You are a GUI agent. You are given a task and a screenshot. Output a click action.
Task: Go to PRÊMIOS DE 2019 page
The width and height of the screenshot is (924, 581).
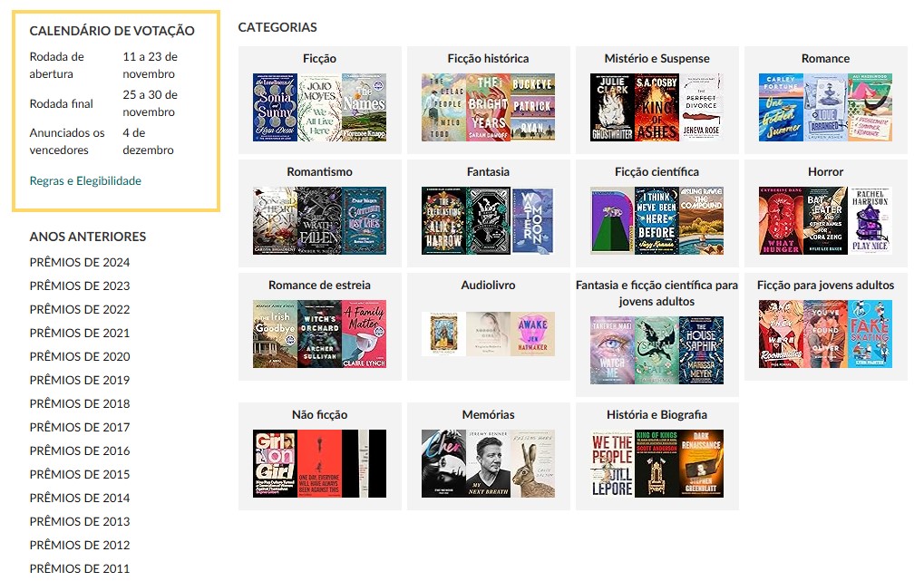coord(80,380)
